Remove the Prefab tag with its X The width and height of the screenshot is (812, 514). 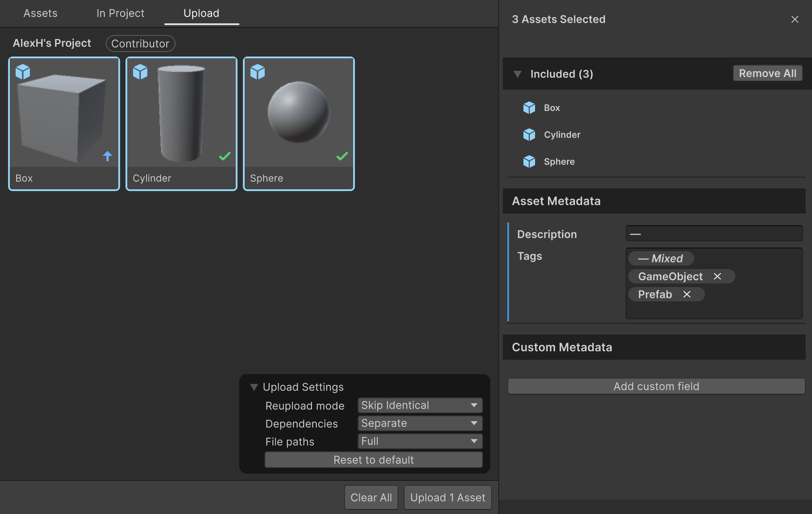(687, 294)
